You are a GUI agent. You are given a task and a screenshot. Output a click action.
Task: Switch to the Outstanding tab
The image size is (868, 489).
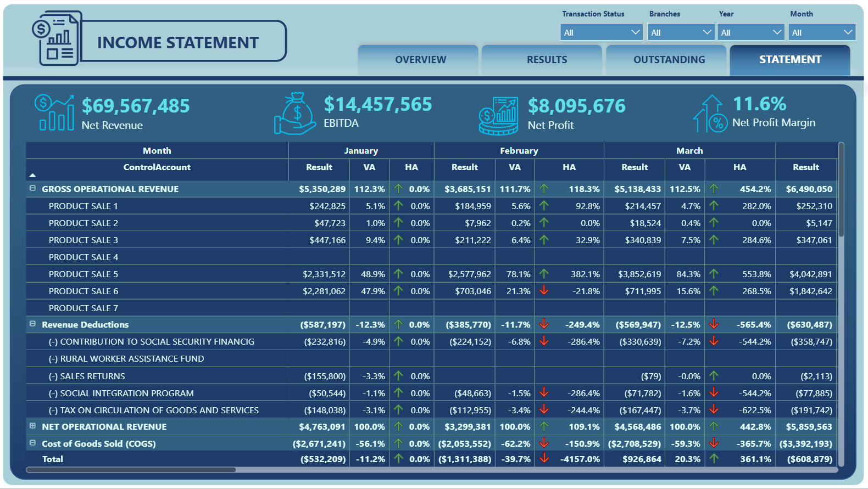pyautogui.click(x=669, y=60)
